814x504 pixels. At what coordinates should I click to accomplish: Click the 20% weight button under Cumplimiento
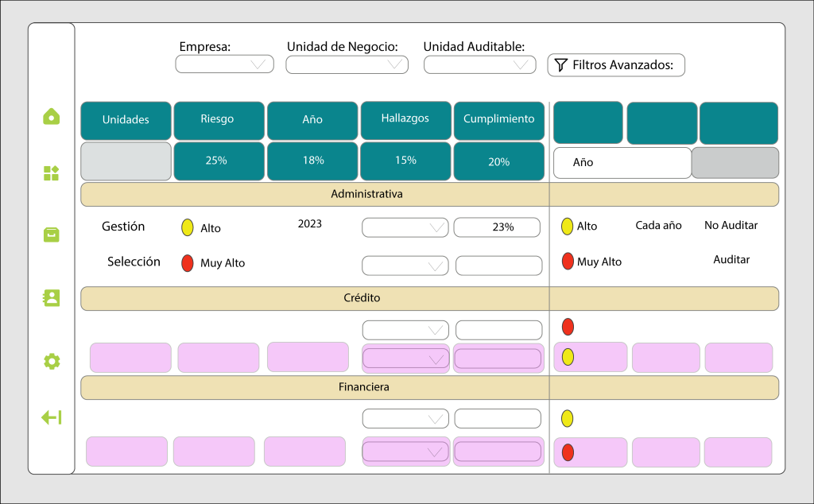498,161
